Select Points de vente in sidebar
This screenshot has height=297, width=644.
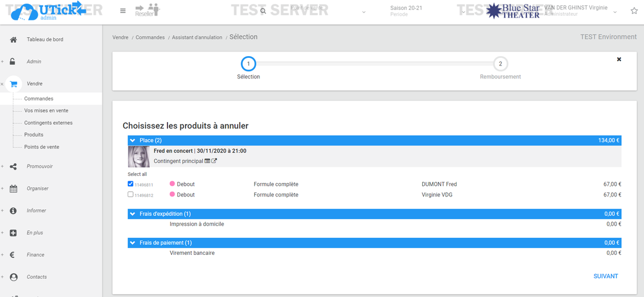pyautogui.click(x=42, y=147)
